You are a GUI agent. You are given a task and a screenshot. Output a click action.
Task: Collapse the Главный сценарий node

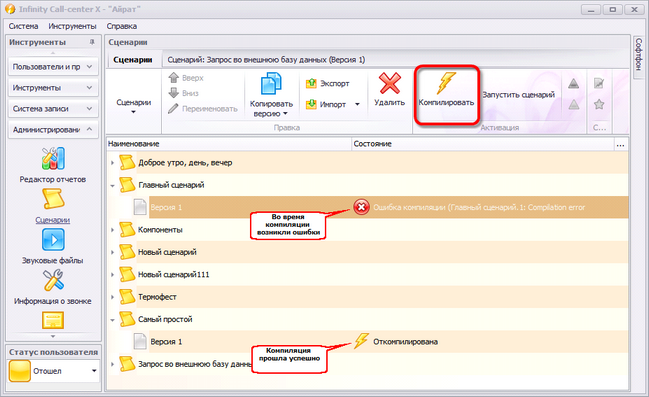[112, 185]
